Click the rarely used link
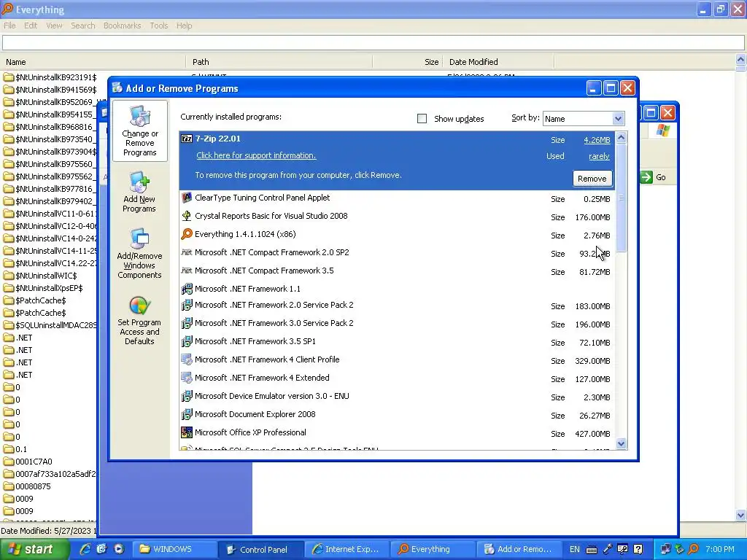Image resolution: width=747 pixels, height=560 pixels. point(599,156)
